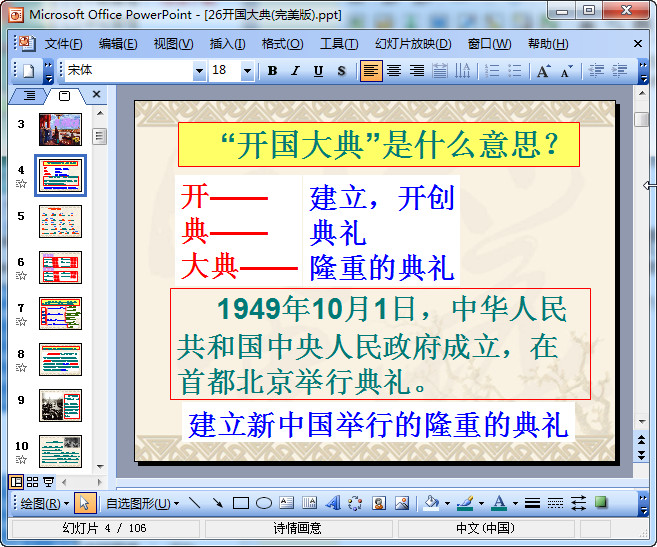
Task: Select slide 7 thumbnail
Action: [60, 314]
